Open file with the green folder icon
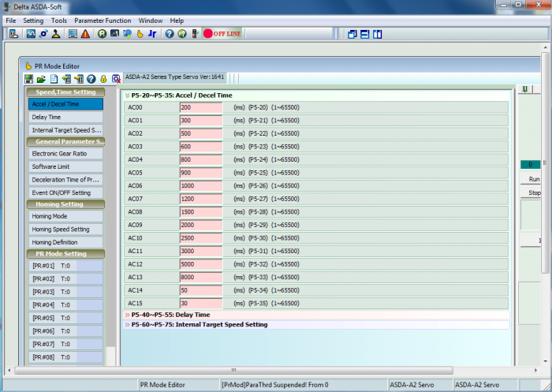 [x=41, y=79]
